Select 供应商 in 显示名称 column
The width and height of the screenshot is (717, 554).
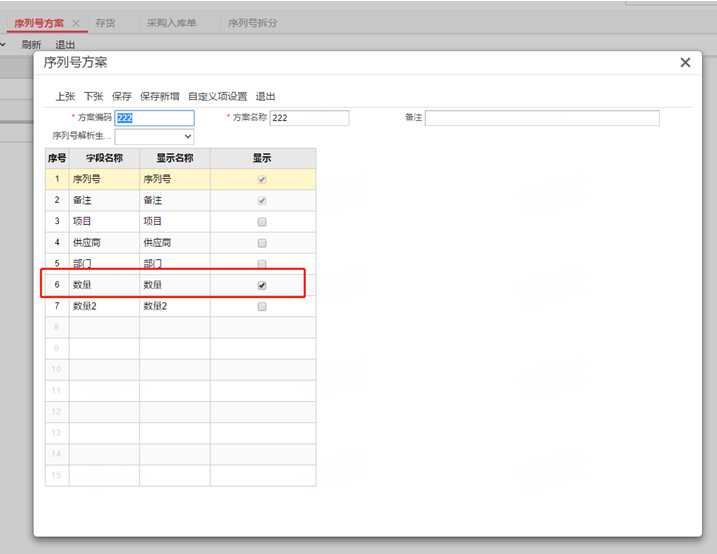click(175, 243)
